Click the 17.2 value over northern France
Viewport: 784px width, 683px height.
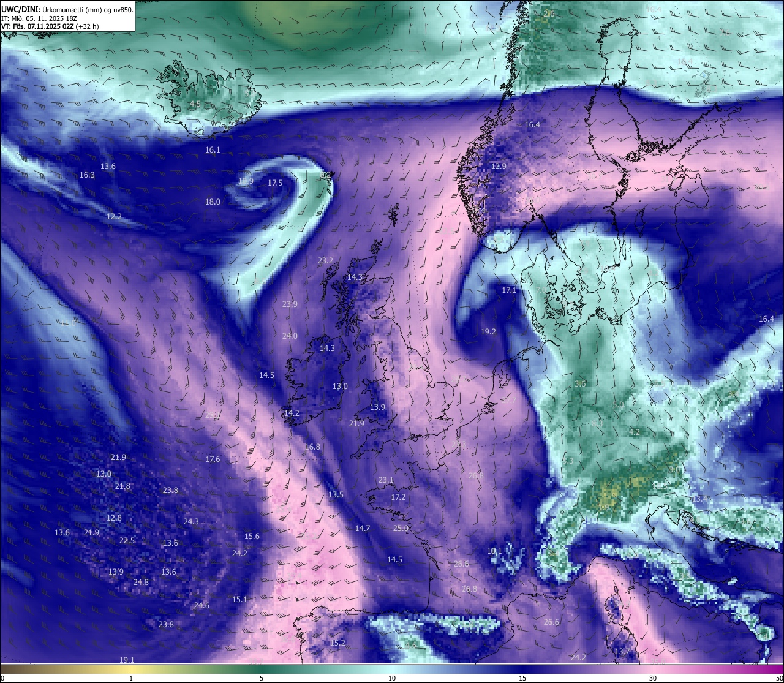[398, 497]
